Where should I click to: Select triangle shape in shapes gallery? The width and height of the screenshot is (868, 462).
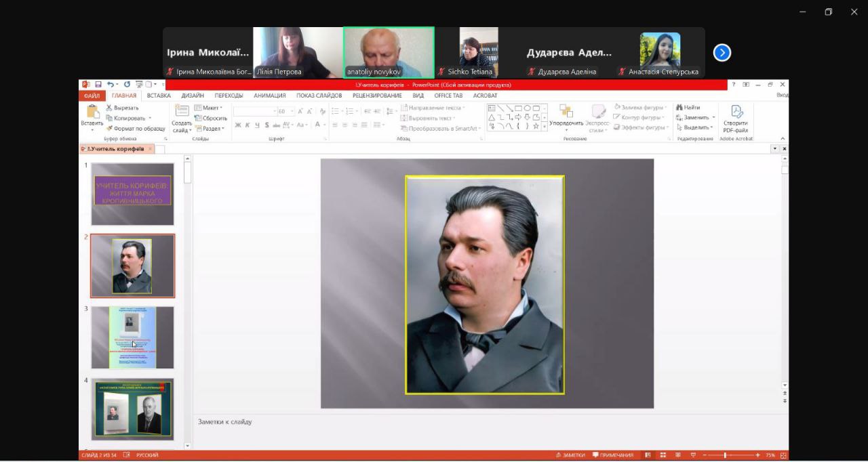[x=492, y=117]
